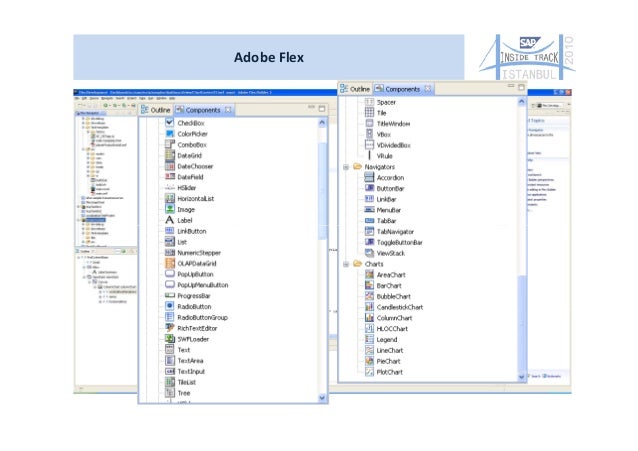Image resolution: width=638 pixels, height=451 pixels.
Task: Maximize the right Components panel
Action: click(x=521, y=87)
